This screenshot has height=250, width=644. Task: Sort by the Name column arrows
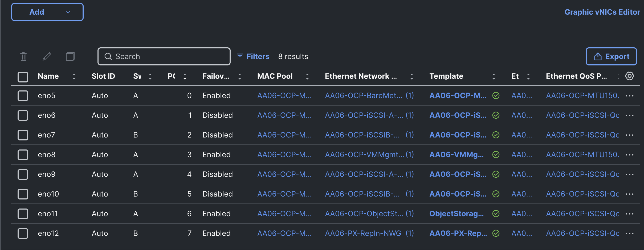tap(74, 77)
